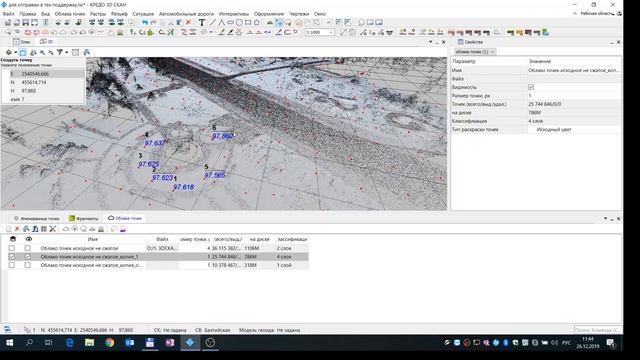The height and width of the screenshot is (360, 640).
Task: Open Edge browser from the taskbar
Action: coord(69,343)
